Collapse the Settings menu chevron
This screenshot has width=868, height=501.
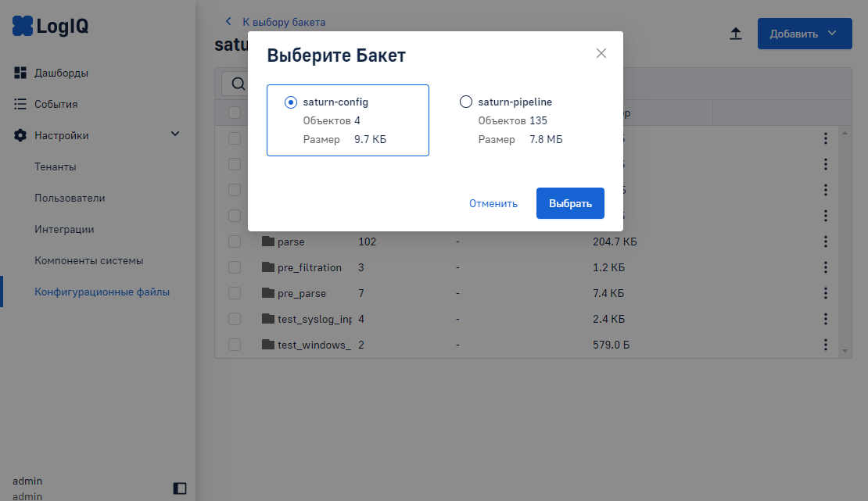pos(175,134)
